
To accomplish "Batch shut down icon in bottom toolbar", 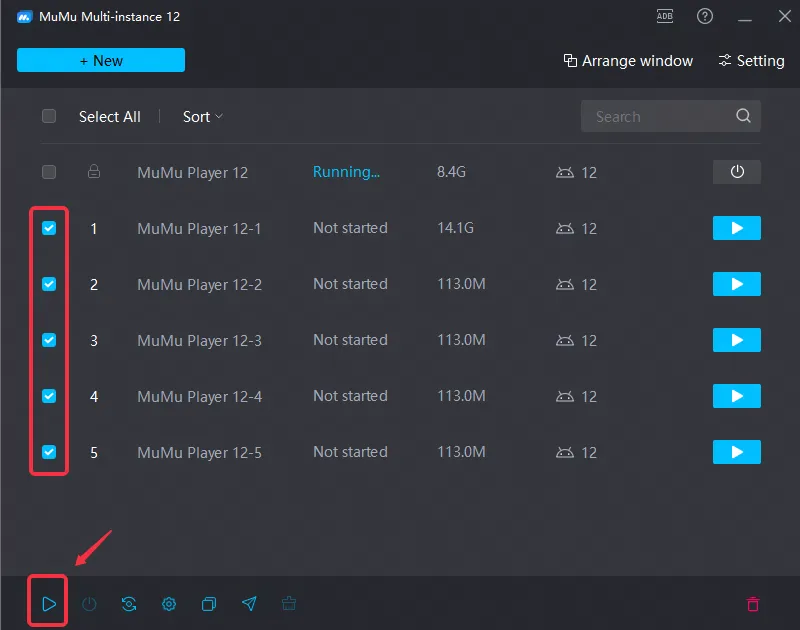I will (x=89, y=604).
